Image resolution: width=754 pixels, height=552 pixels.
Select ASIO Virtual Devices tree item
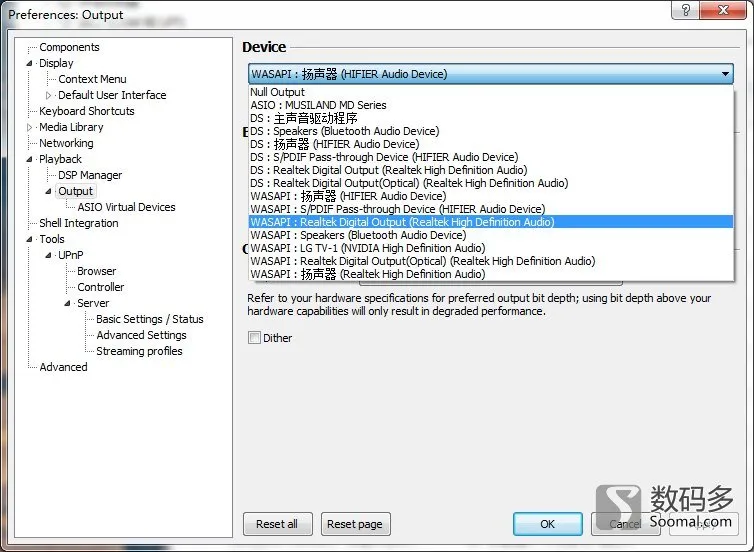pyautogui.click(x=126, y=207)
